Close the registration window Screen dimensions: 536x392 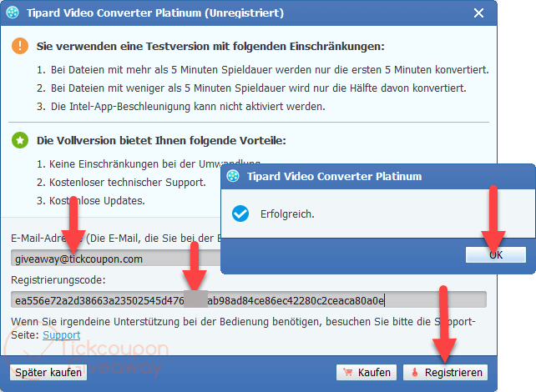(x=478, y=13)
